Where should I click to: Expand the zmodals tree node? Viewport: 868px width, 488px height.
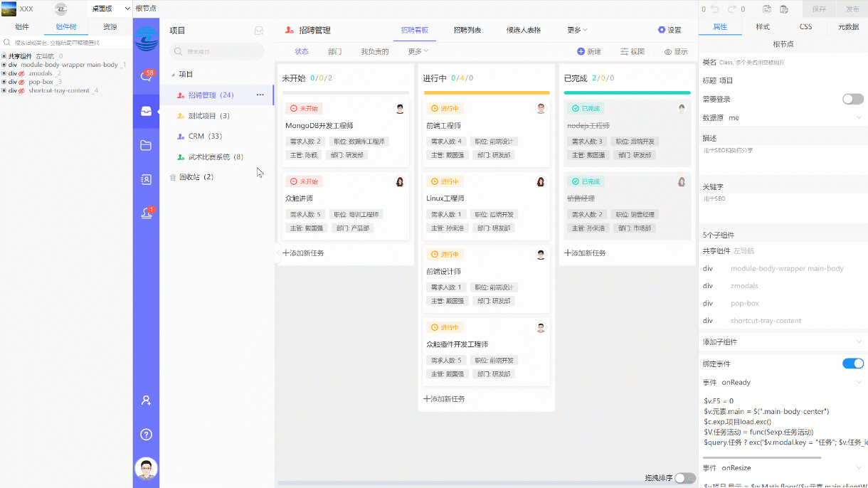4,73
